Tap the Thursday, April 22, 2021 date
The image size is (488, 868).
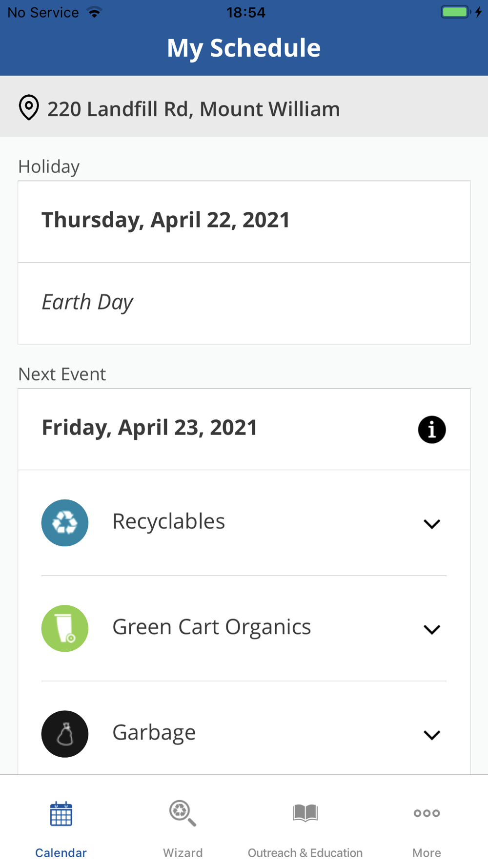tap(165, 220)
